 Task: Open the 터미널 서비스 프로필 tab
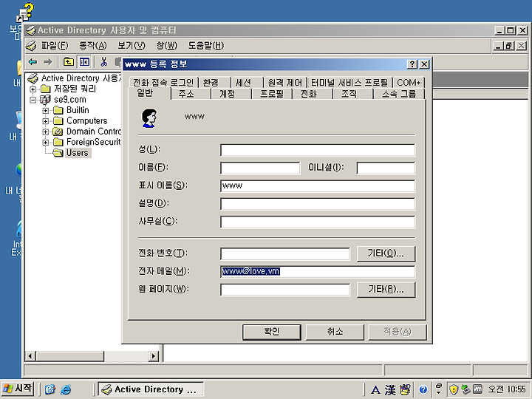tap(349, 83)
